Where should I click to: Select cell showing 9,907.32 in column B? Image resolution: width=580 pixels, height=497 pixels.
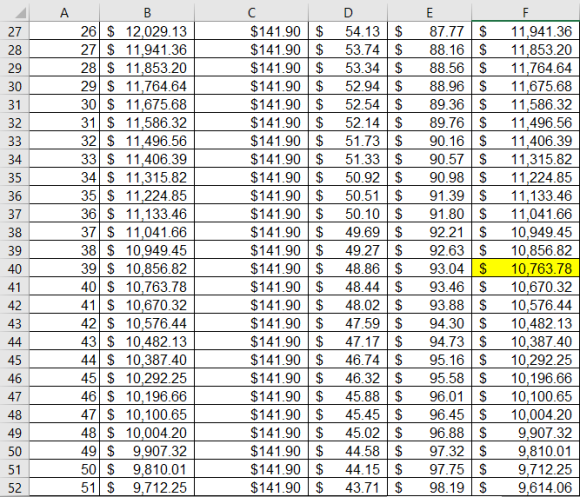click(x=147, y=451)
